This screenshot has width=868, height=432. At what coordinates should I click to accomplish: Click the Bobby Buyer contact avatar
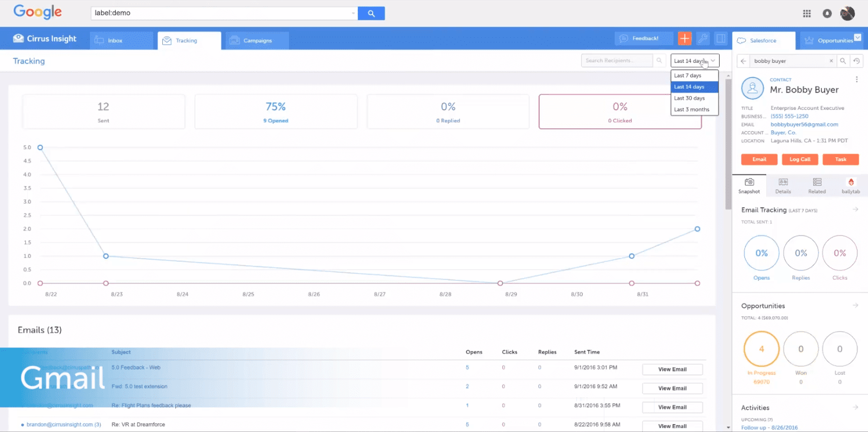(752, 88)
